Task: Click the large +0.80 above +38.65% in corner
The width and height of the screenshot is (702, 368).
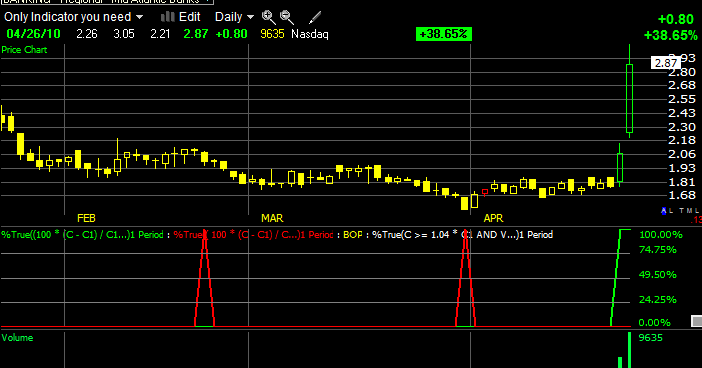Action: (x=676, y=19)
